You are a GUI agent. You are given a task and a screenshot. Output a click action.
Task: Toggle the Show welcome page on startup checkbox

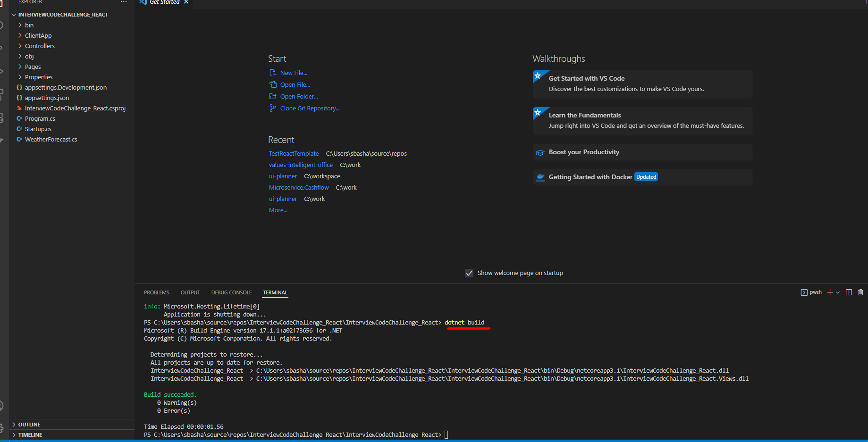469,273
